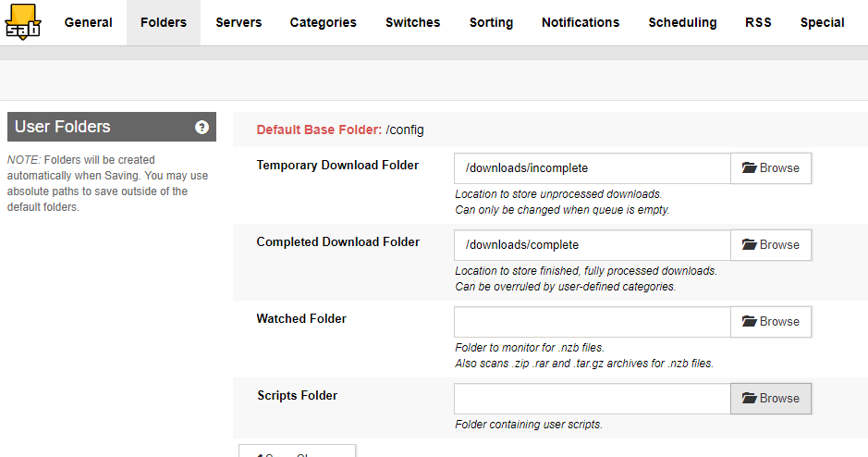Open the Special settings tab

pos(822,23)
